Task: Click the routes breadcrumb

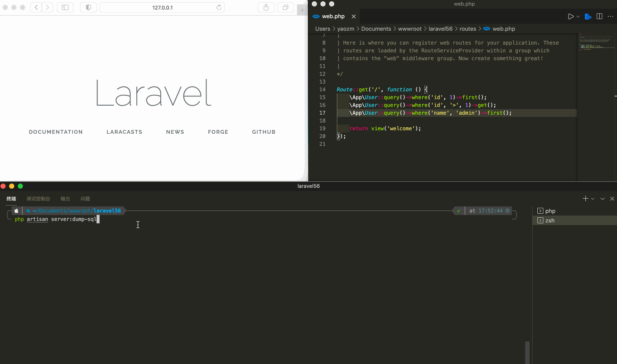Action: coord(468,29)
